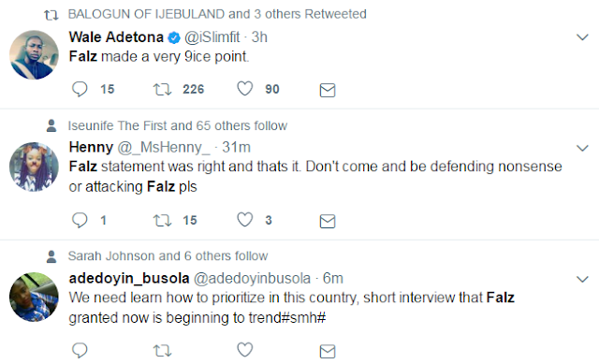This screenshot has width=599, height=364.
Task: Send Wale Adetona's tweet via direct message
Action: [328, 90]
